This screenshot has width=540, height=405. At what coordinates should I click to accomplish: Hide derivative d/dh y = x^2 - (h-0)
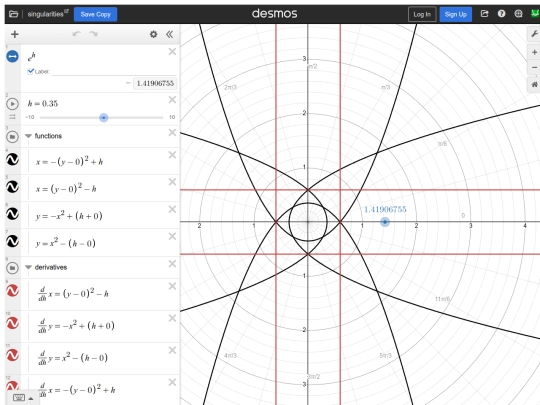click(x=12, y=355)
